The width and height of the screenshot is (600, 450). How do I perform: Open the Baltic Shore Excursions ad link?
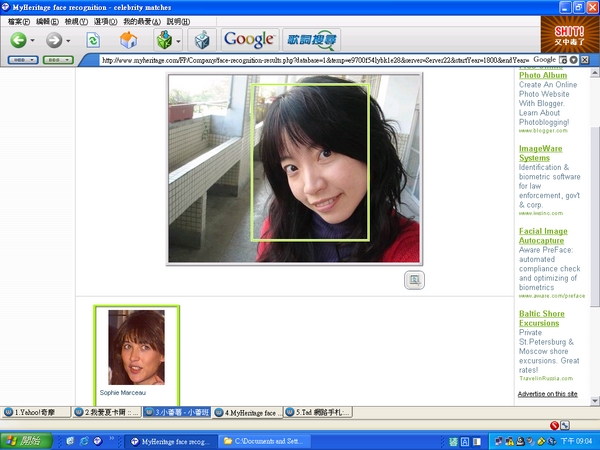(x=542, y=318)
